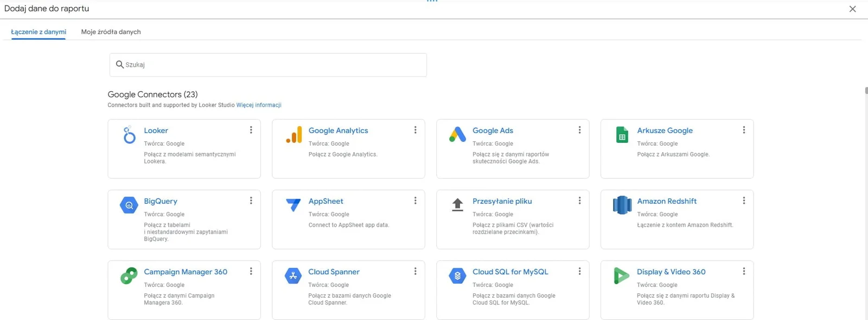Image resolution: width=868 pixels, height=320 pixels.
Task: Open the three-dot menu on Amazon Redshift card
Action: (744, 200)
